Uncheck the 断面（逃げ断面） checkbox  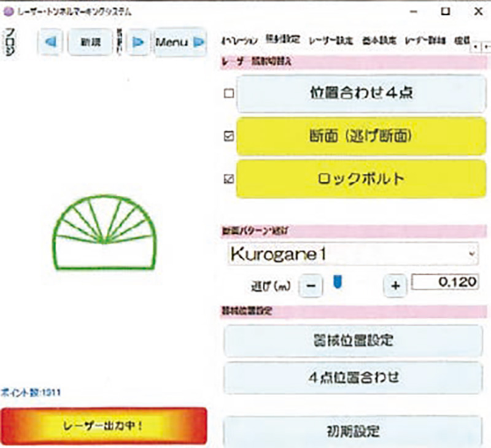[x=228, y=136]
